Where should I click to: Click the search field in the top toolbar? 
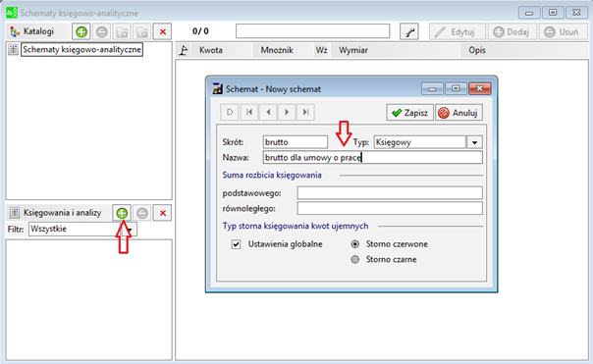point(313,31)
